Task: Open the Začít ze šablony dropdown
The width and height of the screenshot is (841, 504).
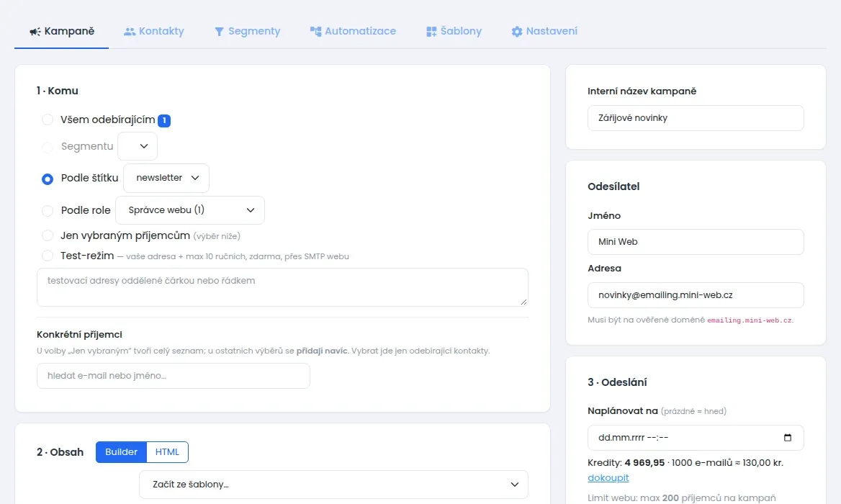Action: pos(333,485)
